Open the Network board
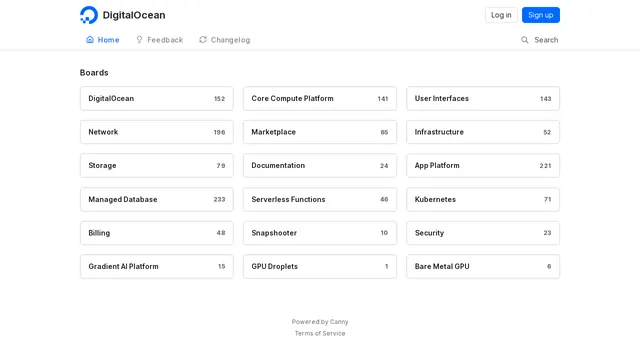Screen dimensions: 640x360 (157, 132)
